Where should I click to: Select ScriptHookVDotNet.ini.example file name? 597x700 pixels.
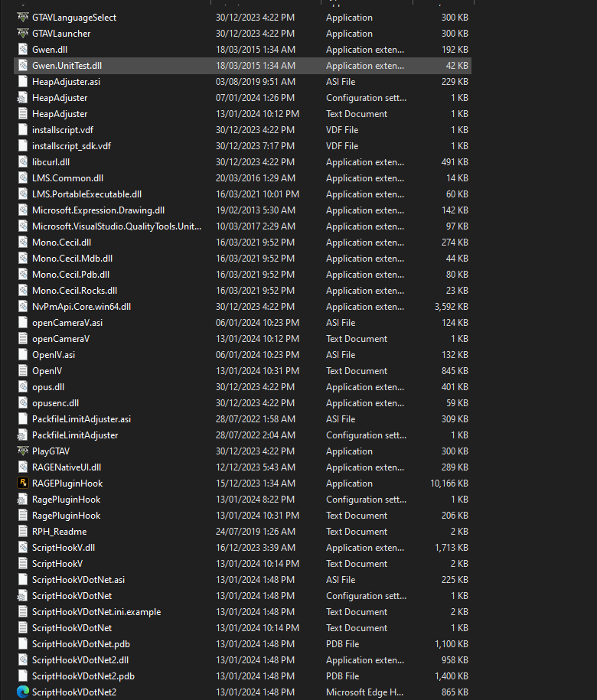tap(96, 612)
